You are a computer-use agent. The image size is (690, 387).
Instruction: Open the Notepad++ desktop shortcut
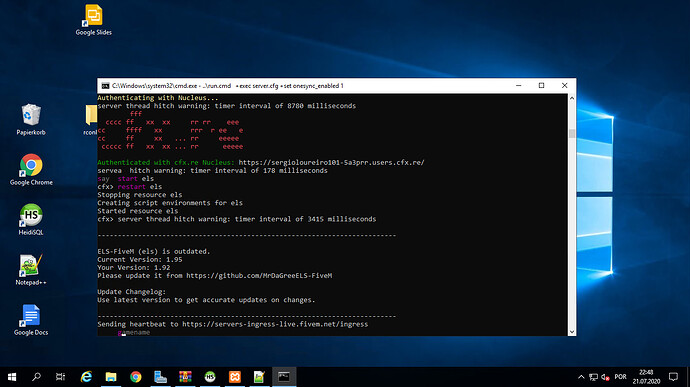coord(31,270)
